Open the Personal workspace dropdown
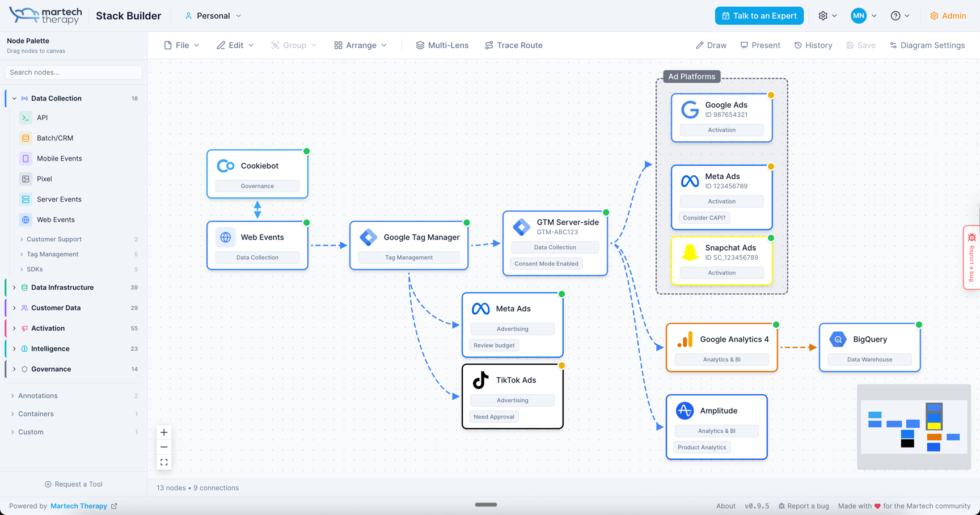Image resolution: width=980 pixels, height=515 pixels. [x=213, y=15]
